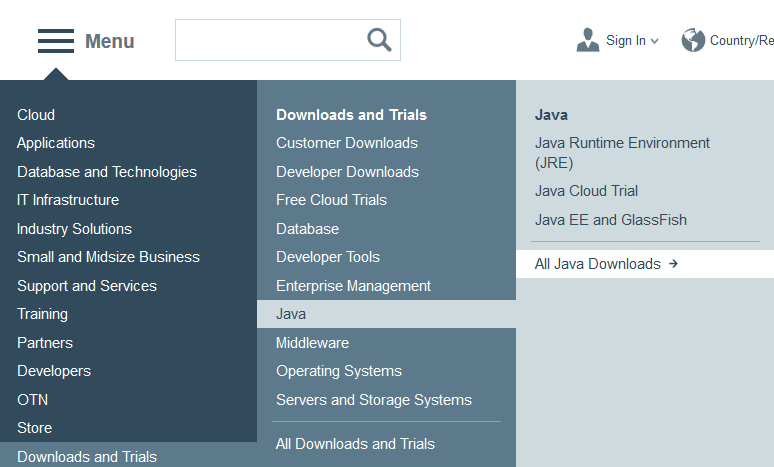Viewport: 774px width, 467px height.
Task: Open Developer Tools submenu item
Action: (328, 257)
